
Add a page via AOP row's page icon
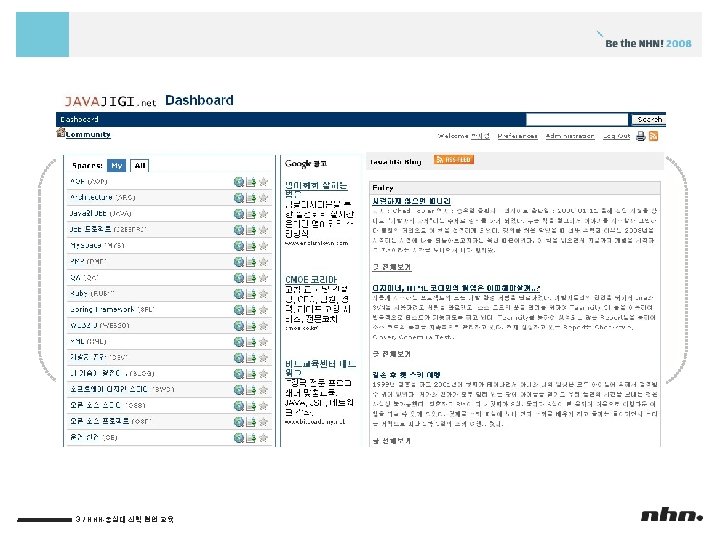251,182
